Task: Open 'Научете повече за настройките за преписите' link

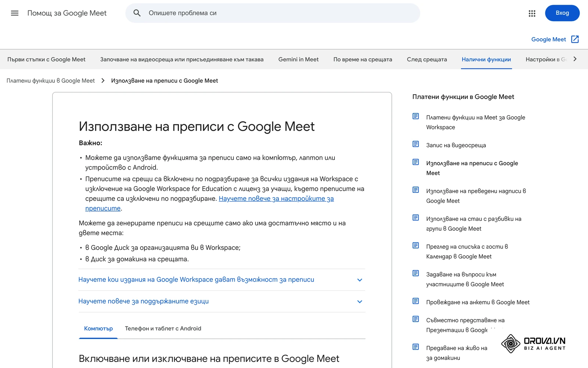Action: pos(276,199)
